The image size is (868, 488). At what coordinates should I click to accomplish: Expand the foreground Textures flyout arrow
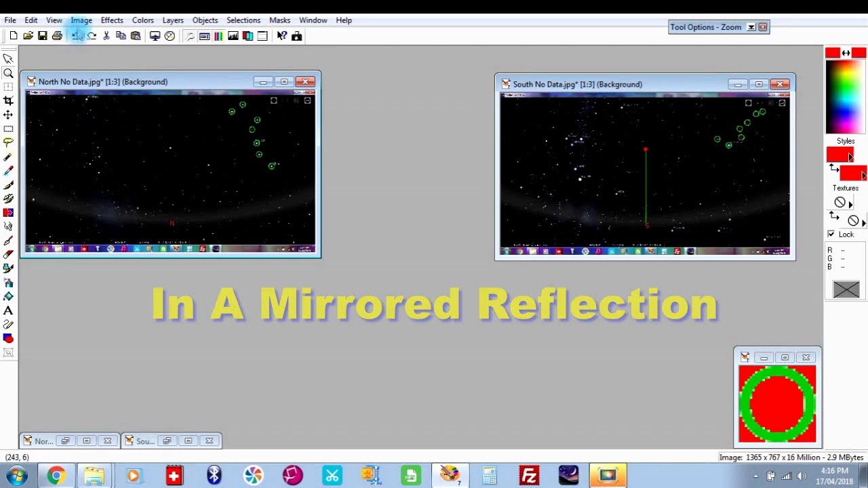pyautogui.click(x=850, y=204)
